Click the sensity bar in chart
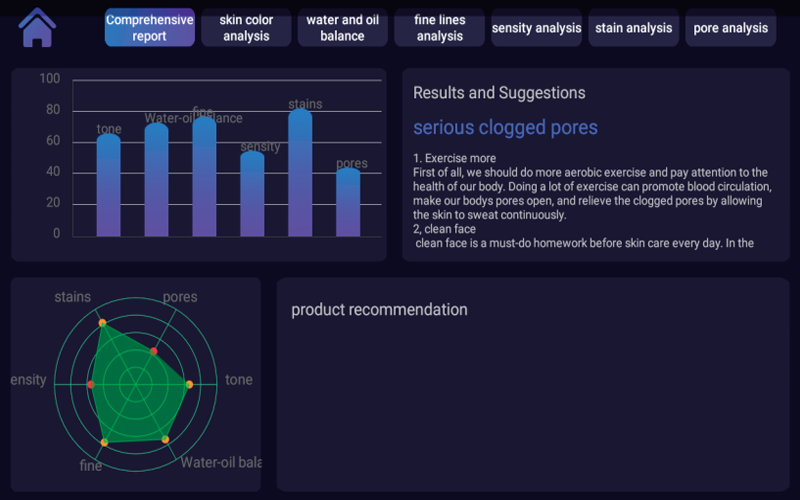Screen dimensions: 800x500 point(252,194)
